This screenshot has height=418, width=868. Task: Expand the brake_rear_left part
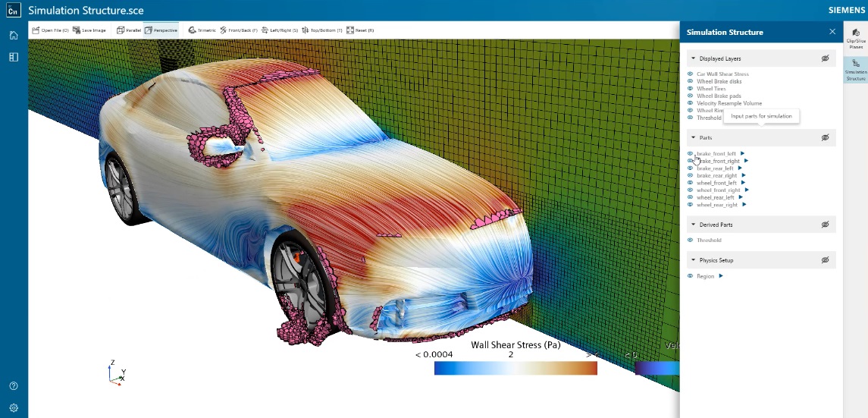click(x=740, y=168)
